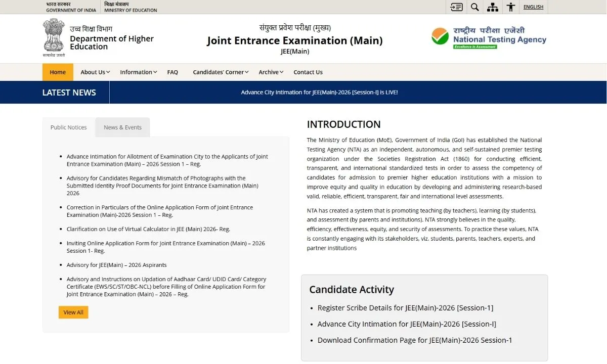Open the sitemap icon in top bar
This screenshot has width=607, height=364.
tap(492, 7)
